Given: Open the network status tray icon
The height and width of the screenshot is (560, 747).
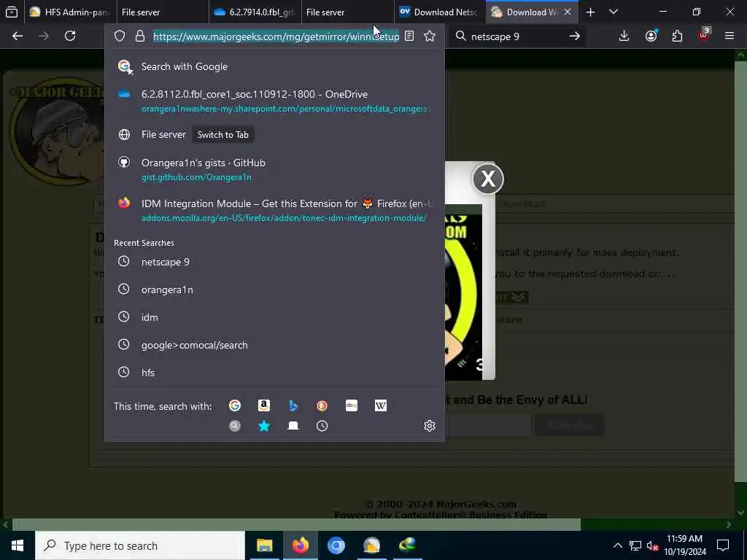Looking at the screenshot, I should [x=635, y=545].
